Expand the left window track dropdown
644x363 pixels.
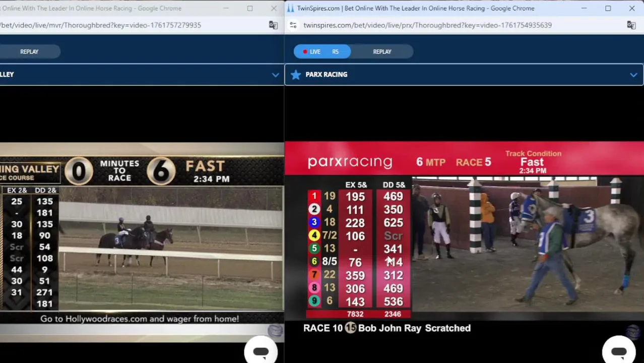tap(275, 75)
